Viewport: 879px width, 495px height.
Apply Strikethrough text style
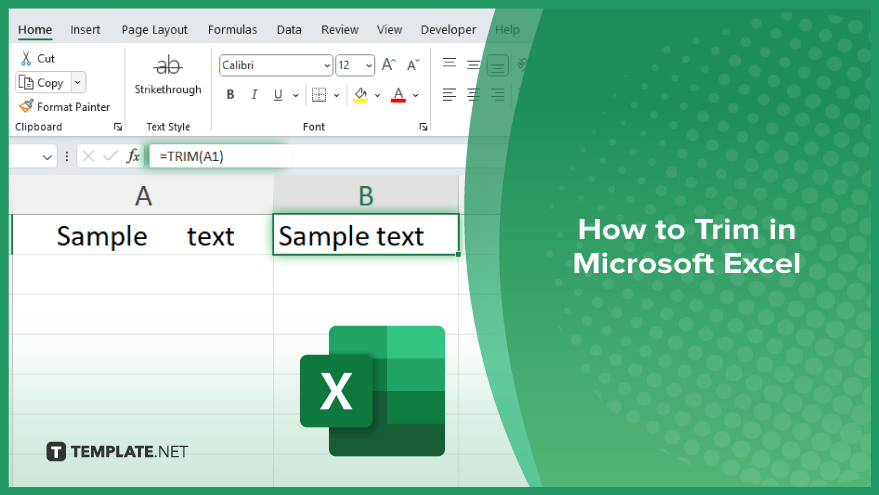[168, 75]
